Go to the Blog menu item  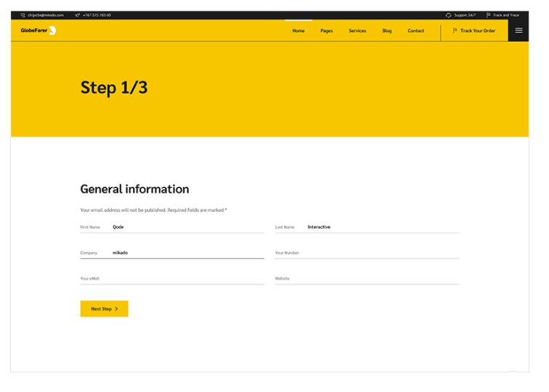tap(387, 31)
